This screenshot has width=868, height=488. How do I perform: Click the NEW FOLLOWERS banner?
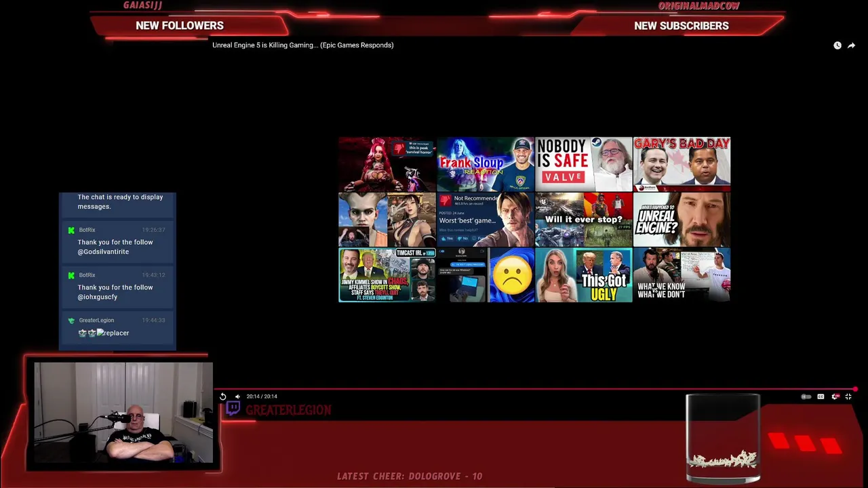click(180, 26)
